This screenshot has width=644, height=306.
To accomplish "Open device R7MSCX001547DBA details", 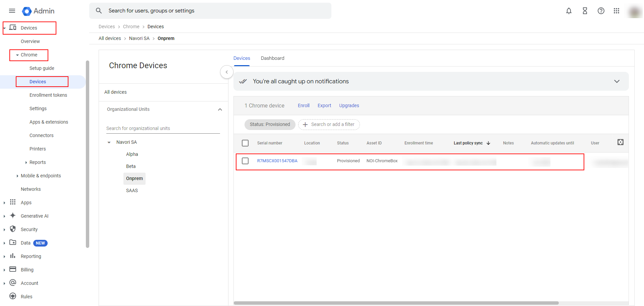I will [x=277, y=161].
